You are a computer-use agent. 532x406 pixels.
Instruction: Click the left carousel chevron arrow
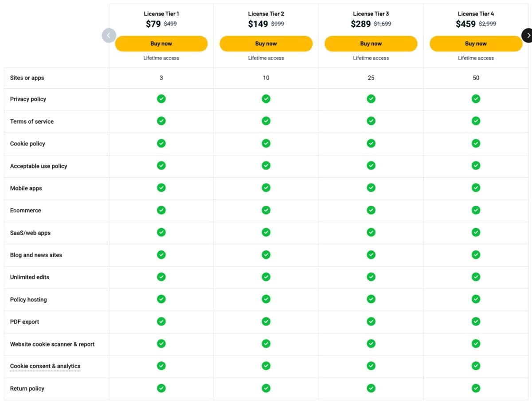109,35
